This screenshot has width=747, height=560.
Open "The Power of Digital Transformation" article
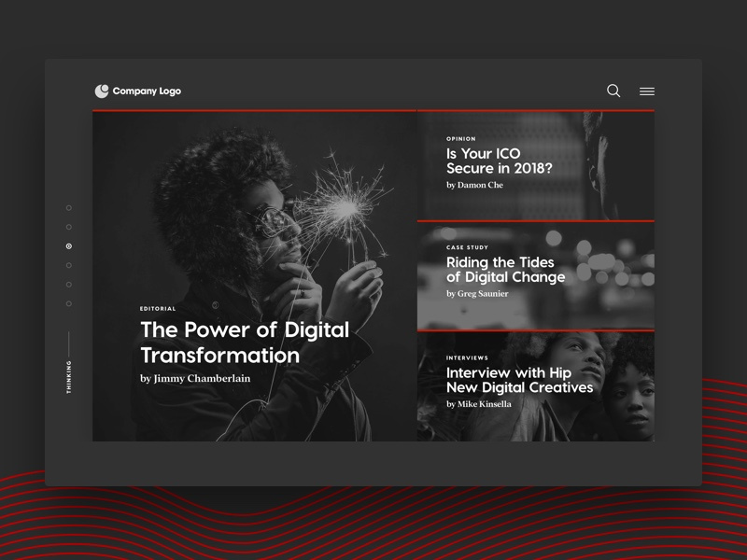[245, 343]
